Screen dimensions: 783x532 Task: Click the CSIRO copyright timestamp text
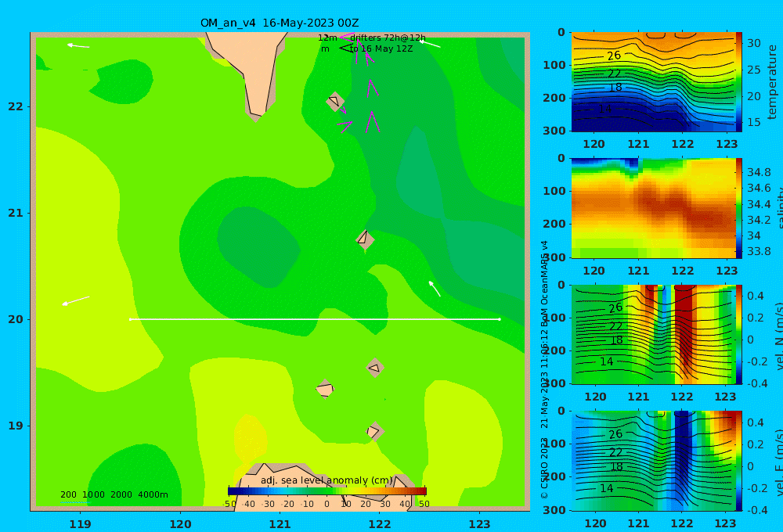point(545,370)
